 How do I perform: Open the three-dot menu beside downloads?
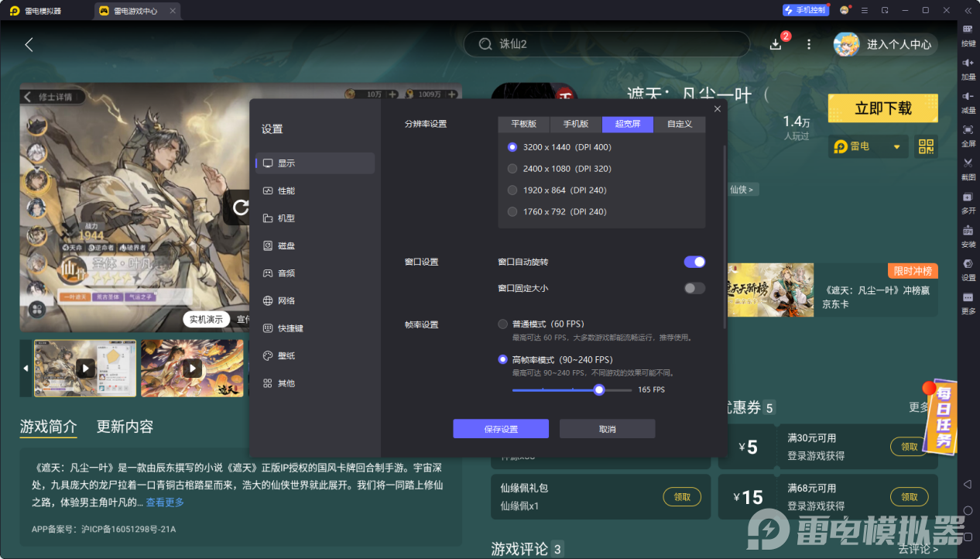click(808, 44)
